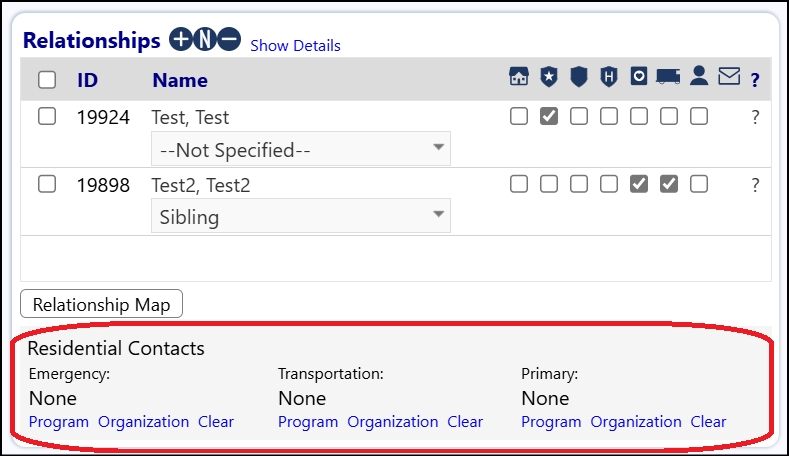Click Program link under Emergency contact
789x456 pixels.
(58, 422)
